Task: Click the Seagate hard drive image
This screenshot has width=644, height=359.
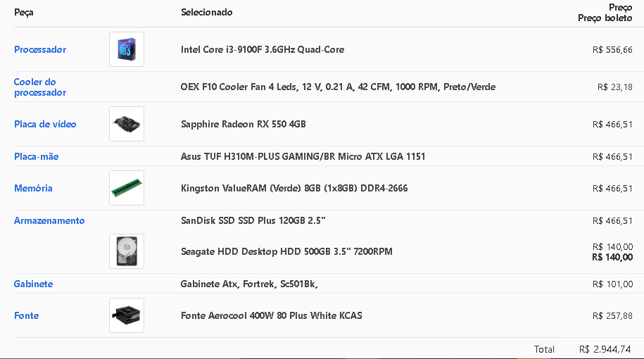Action: pos(127,251)
